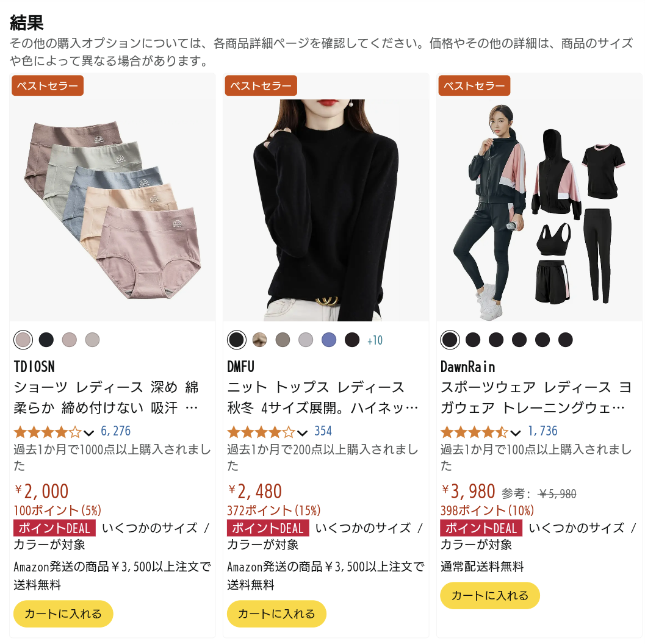
Task: Click the ポイントDEAL badge under the ¥3,980 price
Action: click(x=481, y=528)
